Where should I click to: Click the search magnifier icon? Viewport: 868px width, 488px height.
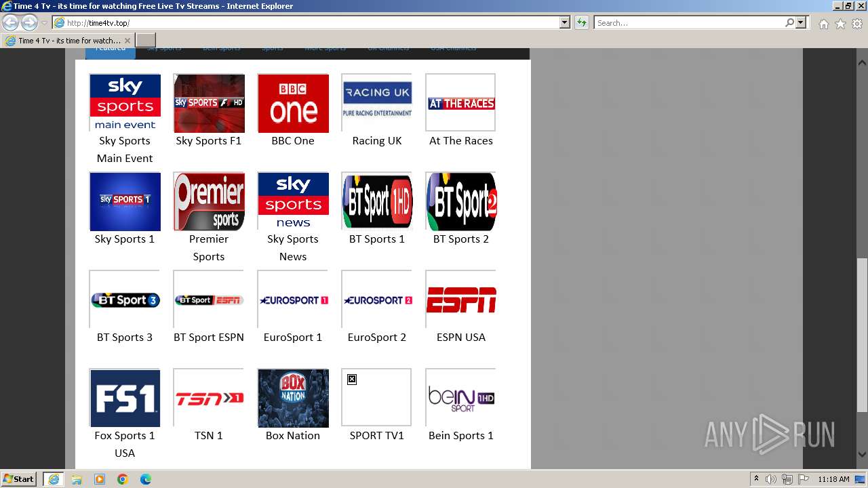click(x=789, y=23)
